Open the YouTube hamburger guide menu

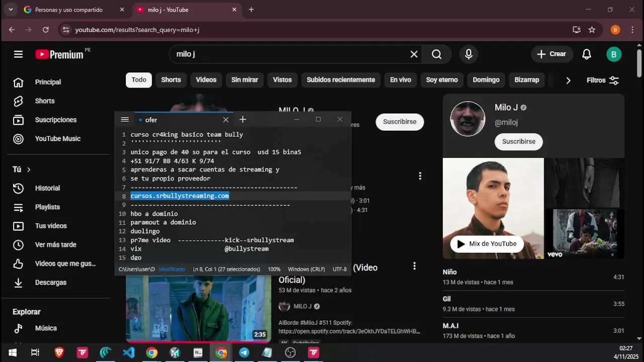pyautogui.click(x=18, y=54)
